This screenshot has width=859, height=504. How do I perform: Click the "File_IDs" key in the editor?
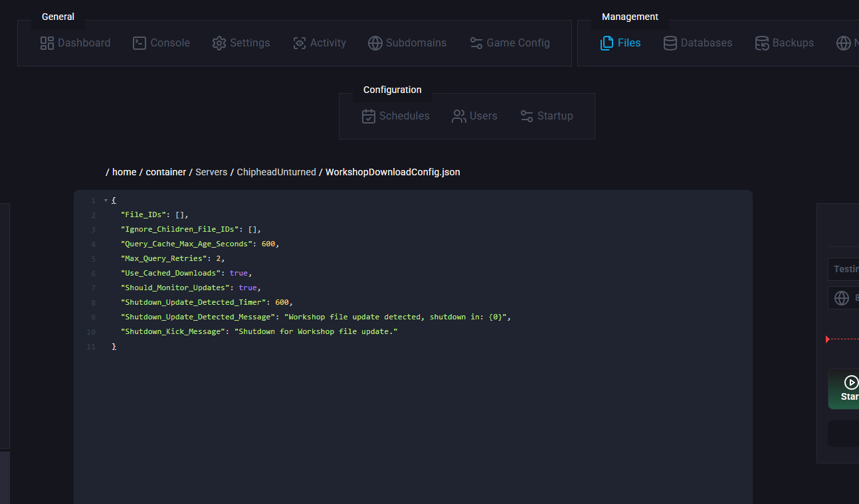[143, 214]
